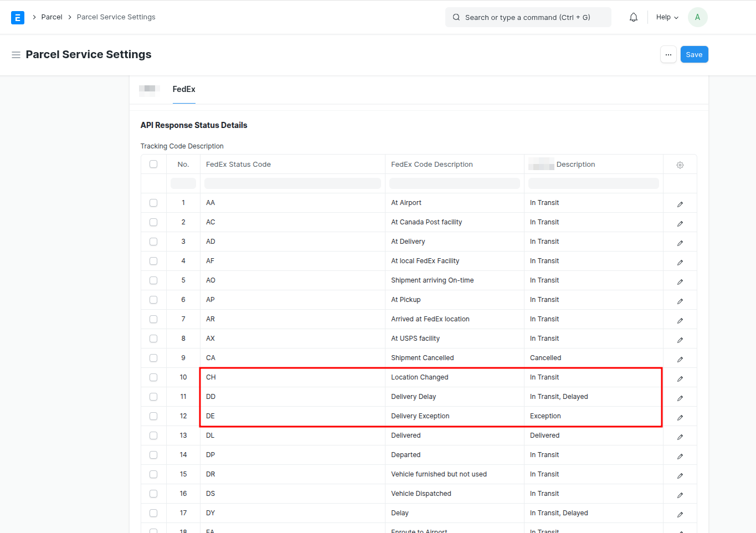Open edit pencil for Delivery Exception row
Viewport: 756px width, 533px height.
[680, 417]
